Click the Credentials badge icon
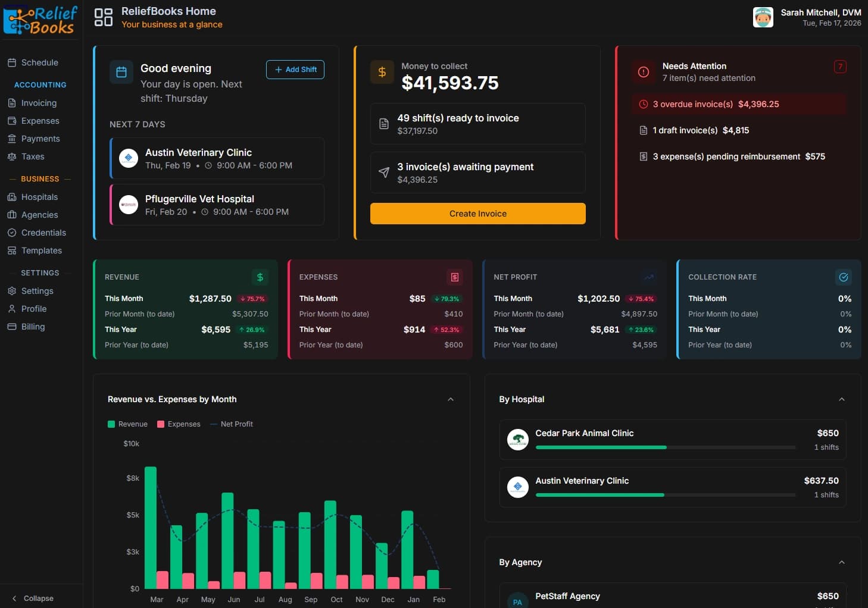The width and height of the screenshot is (868, 608). coord(13,233)
